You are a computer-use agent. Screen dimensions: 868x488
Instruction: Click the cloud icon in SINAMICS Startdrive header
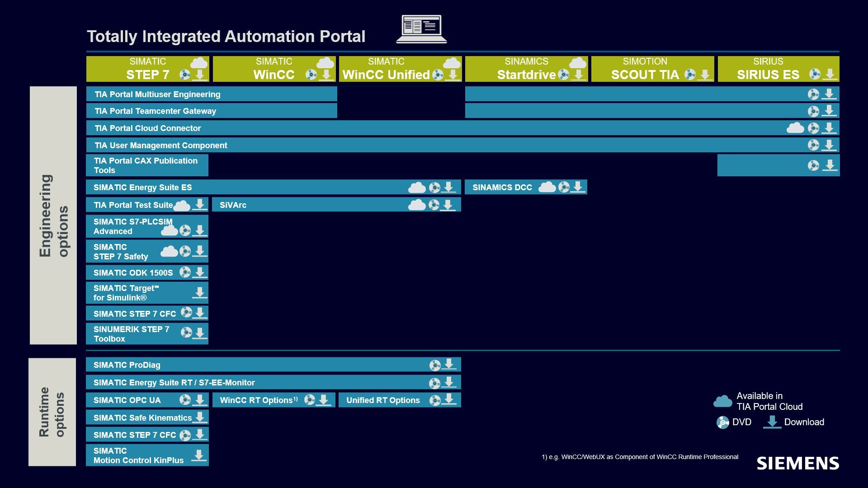pos(577,63)
